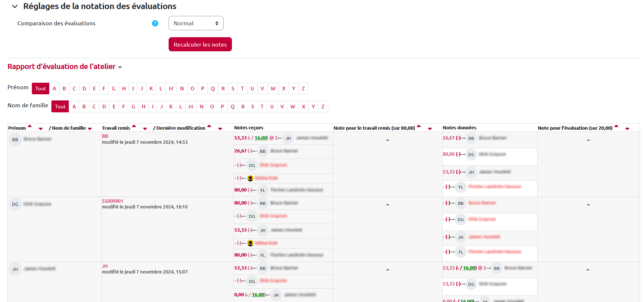Open the Comparaison des évaluations dropdown
Screen dimensions: 644x302
pos(196,23)
